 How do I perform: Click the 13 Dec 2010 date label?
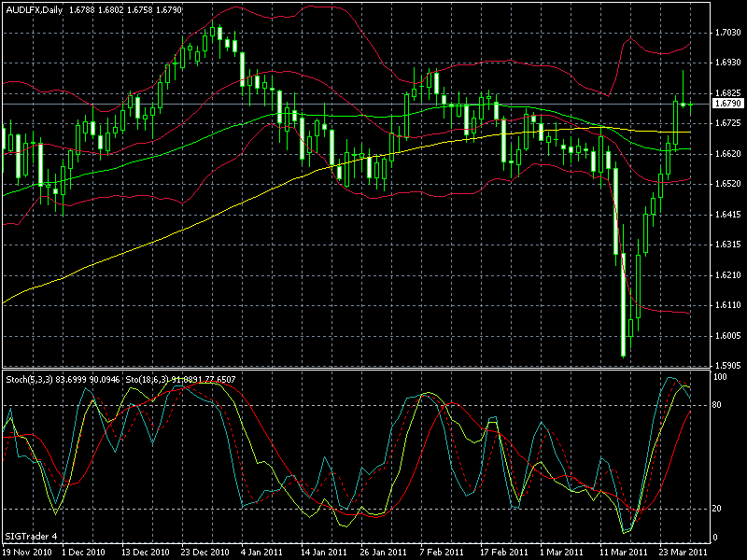pos(146,552)
